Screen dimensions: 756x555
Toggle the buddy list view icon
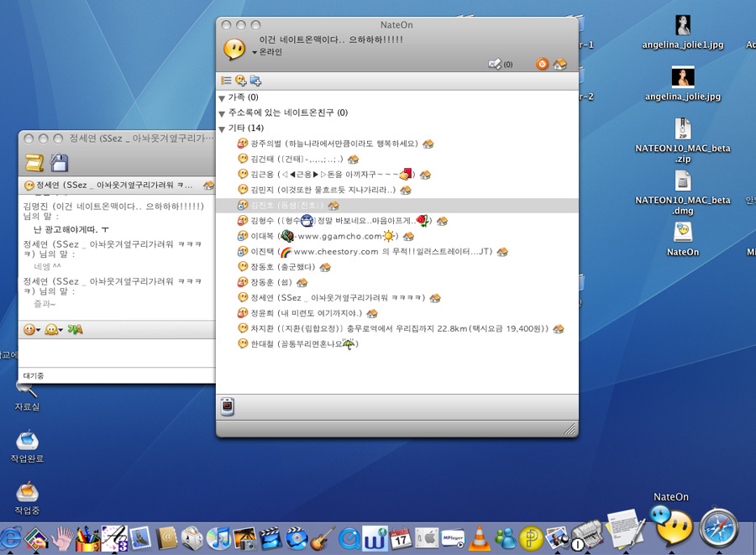[226, 81]
